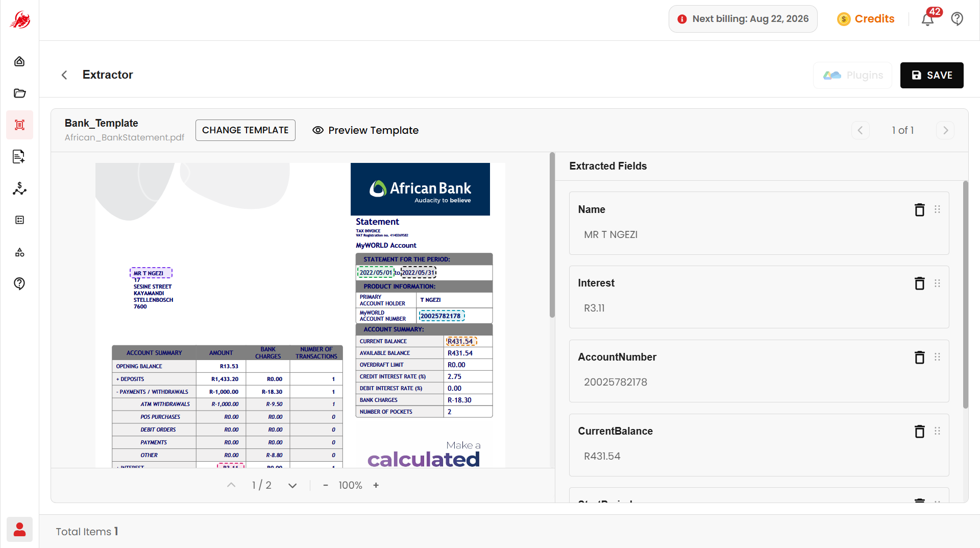The image size is (980, 548).
Task: Grab the drag handle of Interest field
Action: tap(937, 283)
